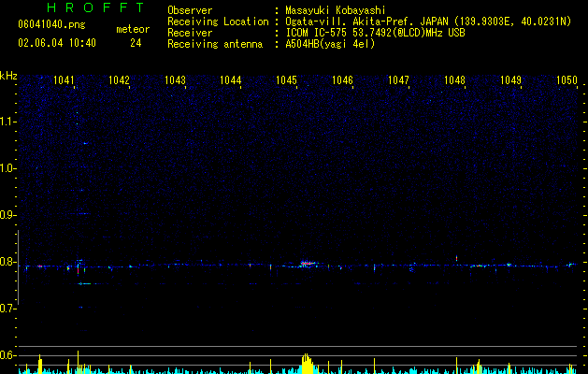Viewport: 588px width, 374px height.
Task: Click the Observer label
Action: point(190,10)
